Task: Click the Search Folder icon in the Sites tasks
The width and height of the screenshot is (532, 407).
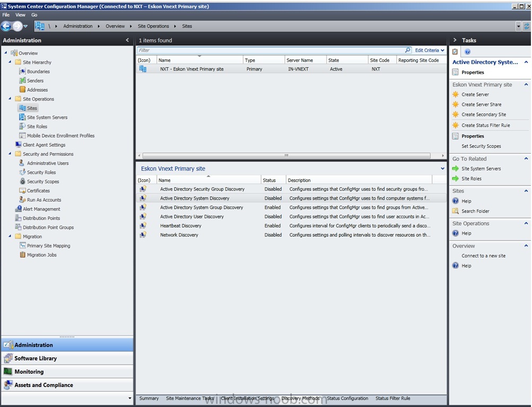Action: pos(456,211)
